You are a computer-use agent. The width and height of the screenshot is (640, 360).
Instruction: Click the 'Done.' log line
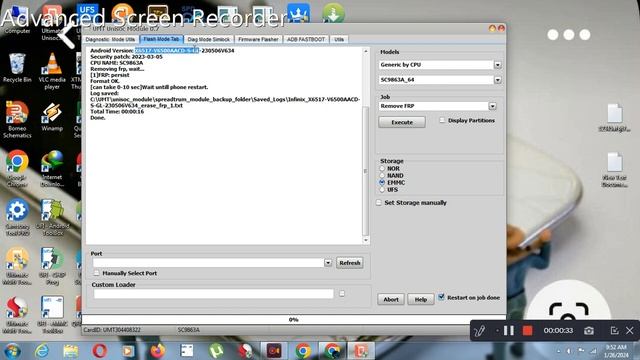(98, 118)
